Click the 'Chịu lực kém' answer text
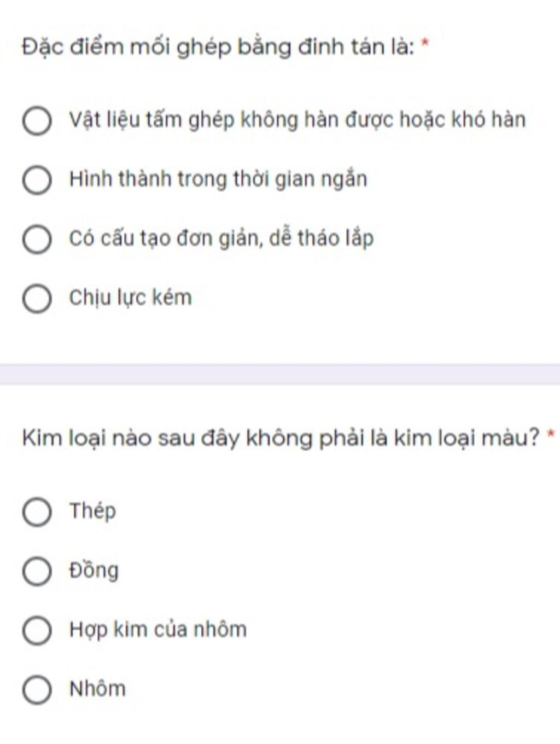560x744 pixels. point(130,298)
